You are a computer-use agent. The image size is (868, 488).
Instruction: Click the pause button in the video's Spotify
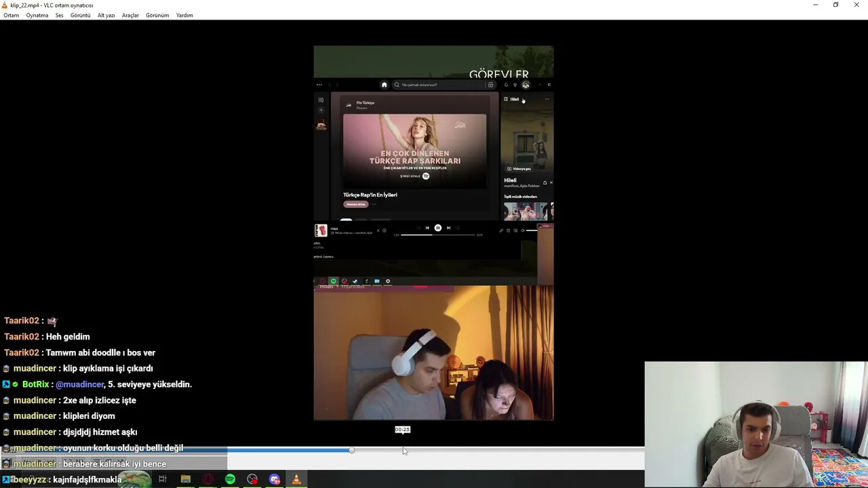point(438,228)
